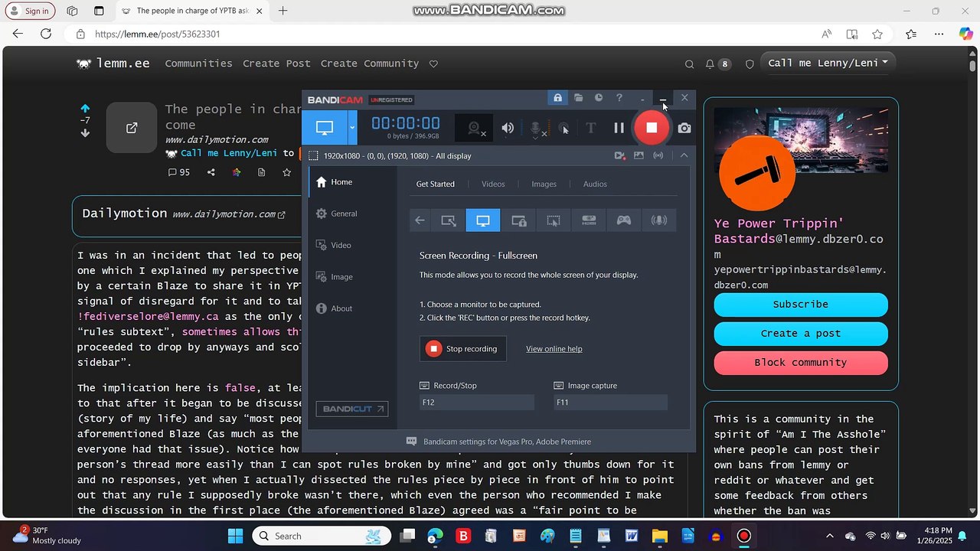Open the View online help link

[x=554, y=349]
